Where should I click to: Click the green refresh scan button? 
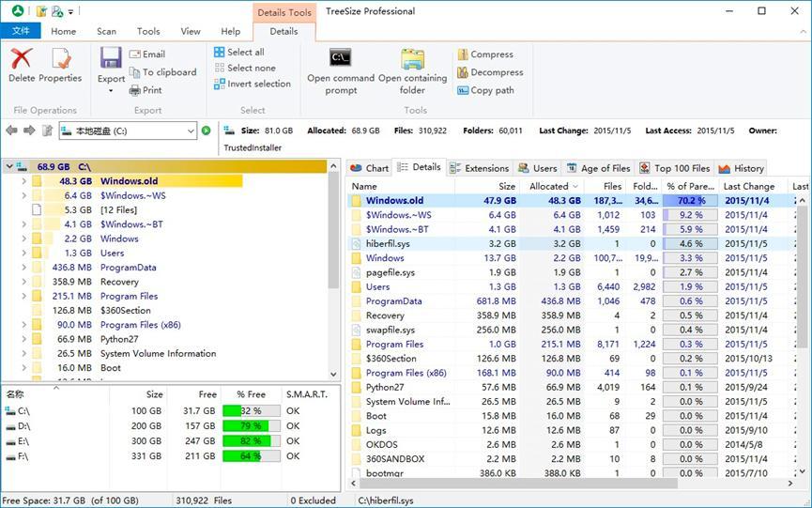[207, 131]
